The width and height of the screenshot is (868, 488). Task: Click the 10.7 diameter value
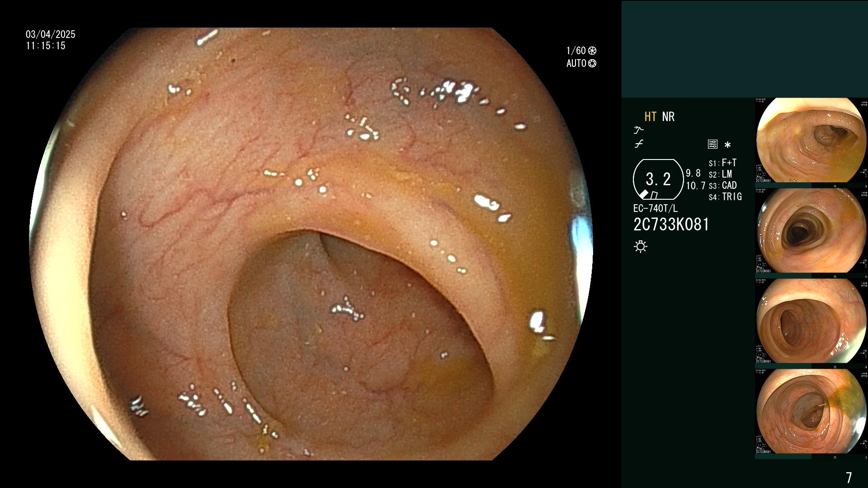(696, 186)
